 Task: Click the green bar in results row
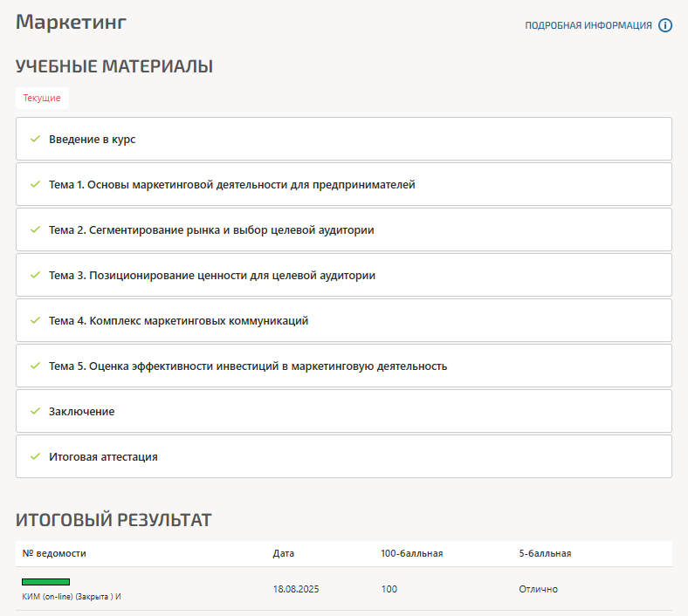pos(45,581)
